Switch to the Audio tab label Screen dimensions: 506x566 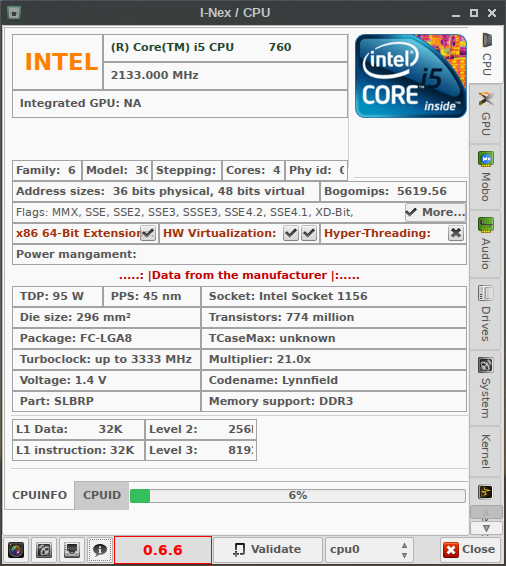486,254
